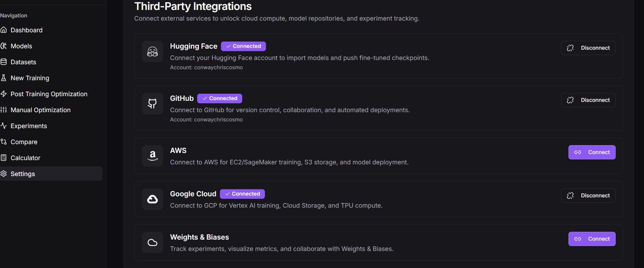Click the Hugging Face Connected badge
Viewport: 644px width, 268px height.
click(x=243, y=46)
